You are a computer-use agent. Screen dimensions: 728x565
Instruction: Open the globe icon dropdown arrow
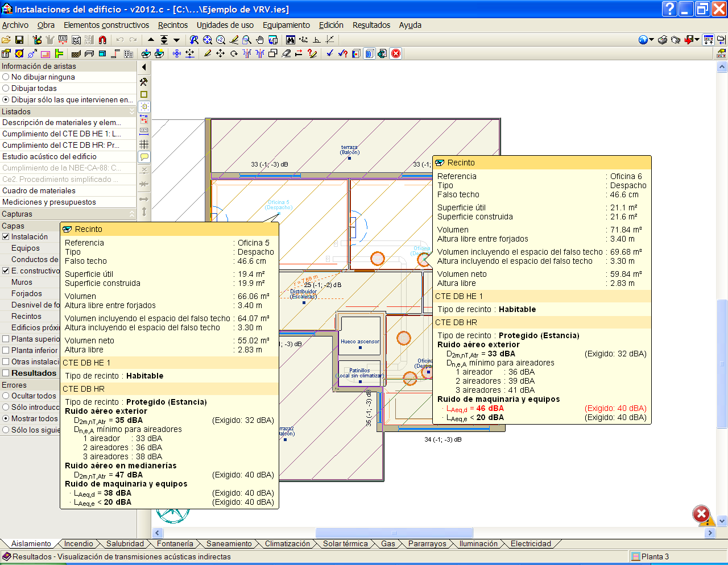pyautogui.click(x=651, y=40)
